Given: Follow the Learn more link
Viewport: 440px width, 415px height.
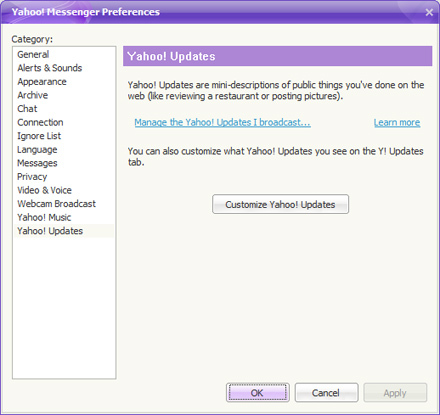Looking at the screenshot, I should click(x=397, y=122).
